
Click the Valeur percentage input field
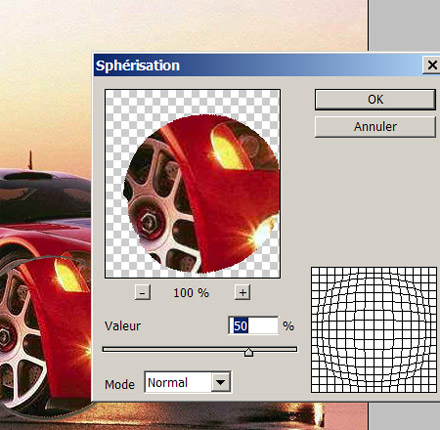pyautogui.click(x=254, y=326)
